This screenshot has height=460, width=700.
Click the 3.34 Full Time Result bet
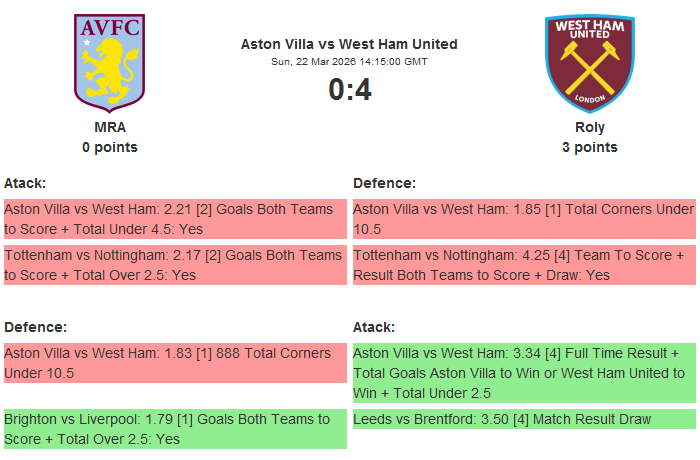(524, 373)
